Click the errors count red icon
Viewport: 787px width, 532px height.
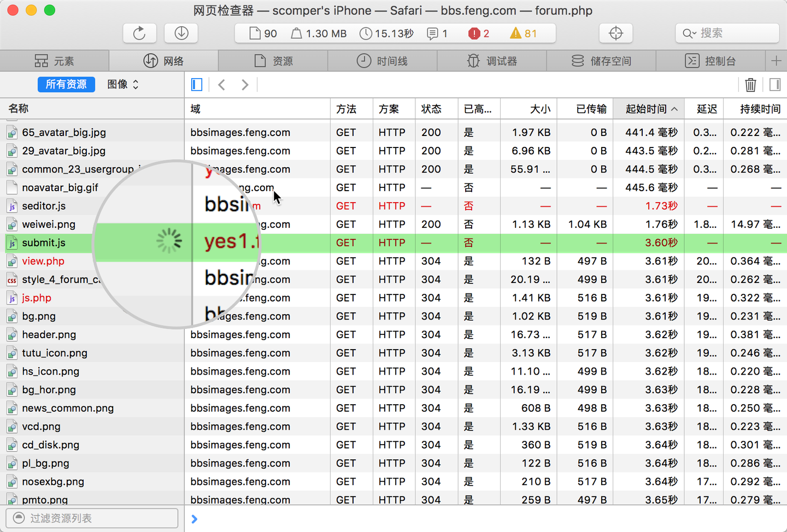[474, 34]
